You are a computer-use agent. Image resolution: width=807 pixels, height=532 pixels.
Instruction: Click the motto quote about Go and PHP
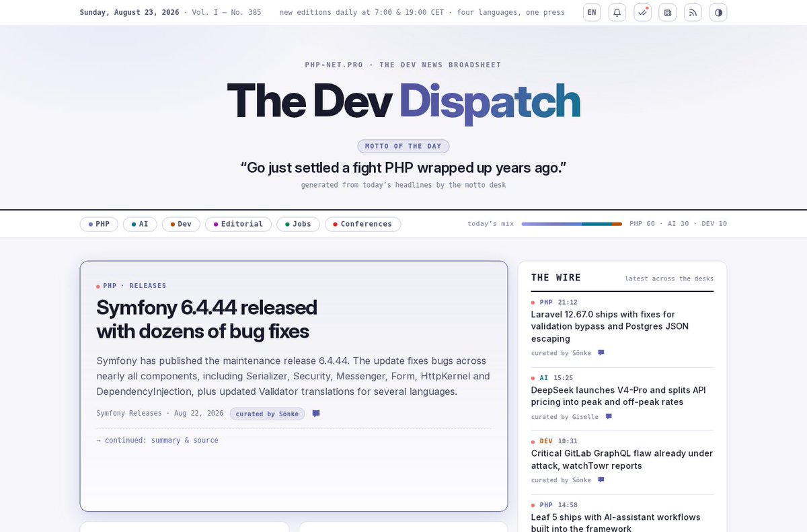(403, 167)
